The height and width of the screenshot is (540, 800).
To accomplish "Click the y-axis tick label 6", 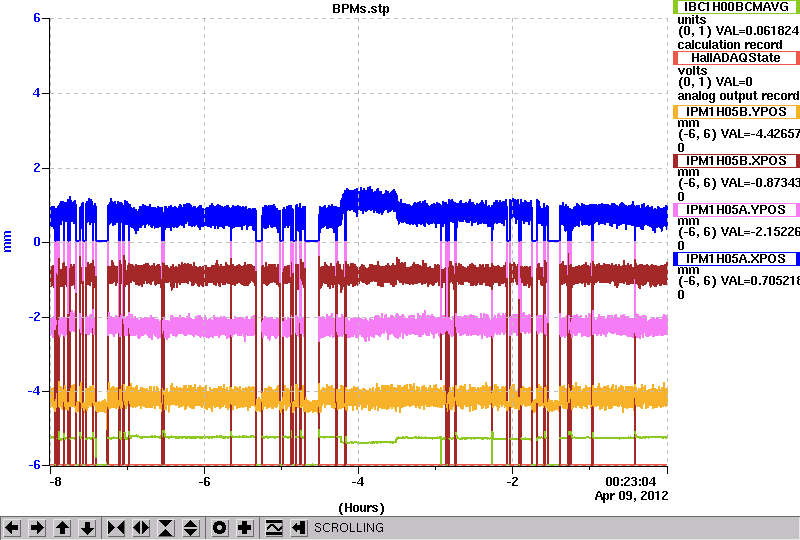I will pos(37,18).
